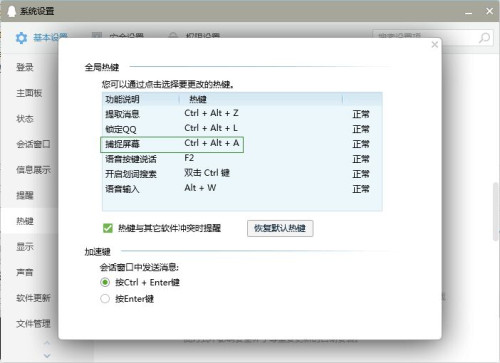Click the right-side vertical scrollbar
Image resolution: width=500 pixels, height=363 pixels.
496,211
